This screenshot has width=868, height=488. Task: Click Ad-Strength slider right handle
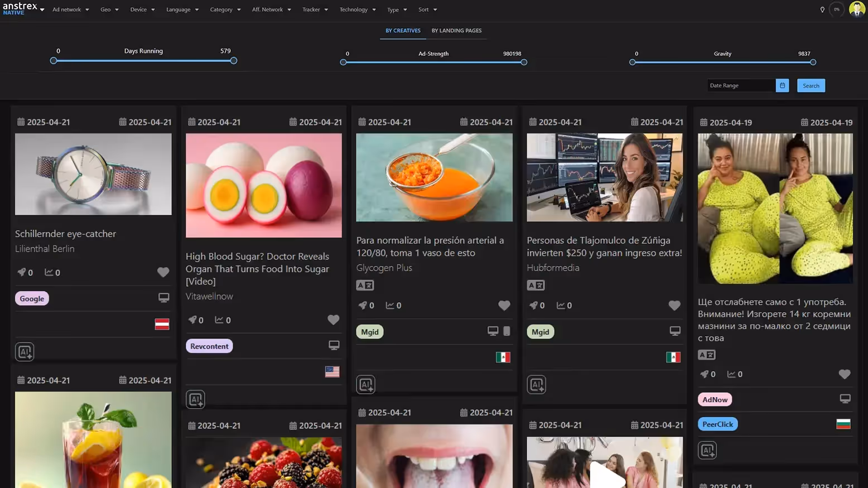[x=524, y=62]
